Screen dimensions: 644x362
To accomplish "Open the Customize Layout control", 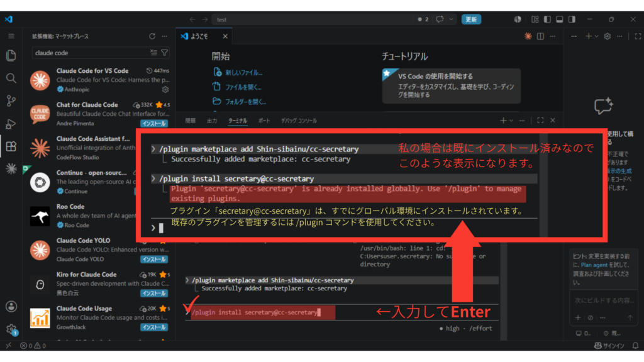I will (535, 19).
